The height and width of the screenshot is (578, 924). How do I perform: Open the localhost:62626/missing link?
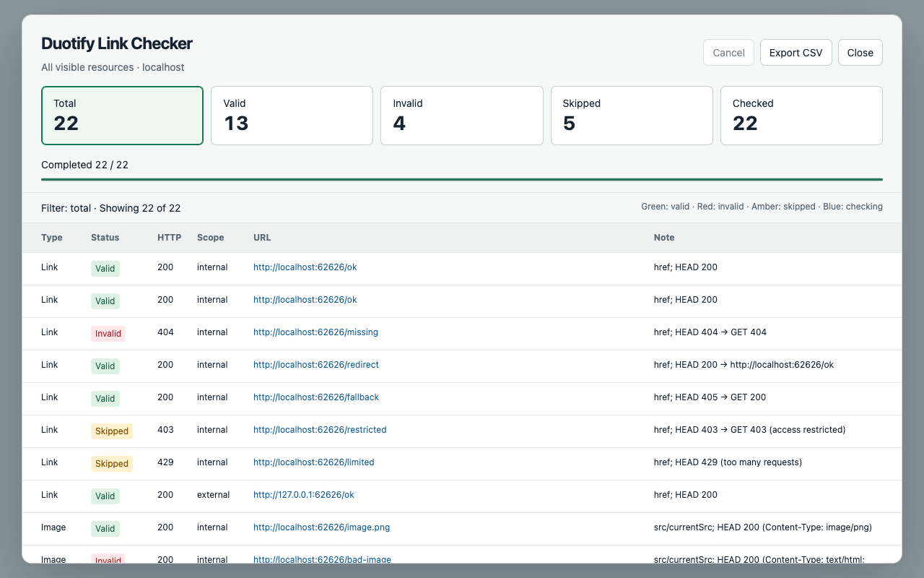[x=315, y=332]
